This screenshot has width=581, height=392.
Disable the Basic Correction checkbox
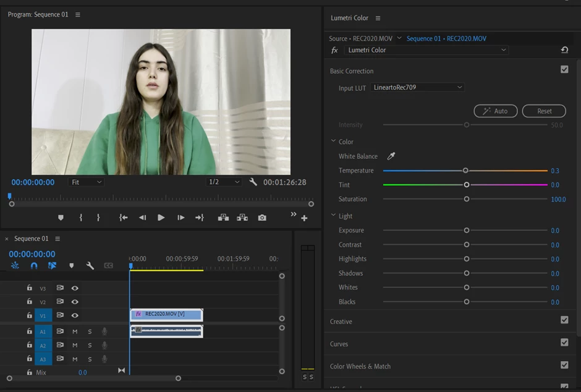pyautogui.click(x=564, y=70)
